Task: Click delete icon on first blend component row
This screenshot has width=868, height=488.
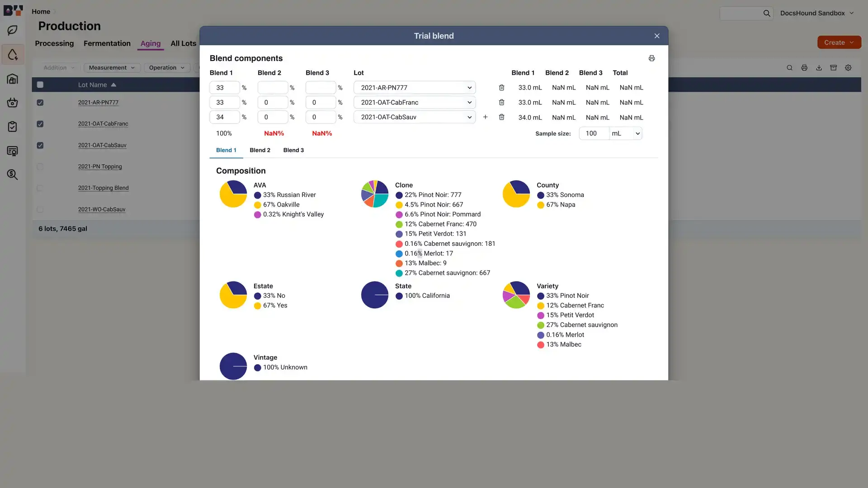Action: (x=501, y=88)
